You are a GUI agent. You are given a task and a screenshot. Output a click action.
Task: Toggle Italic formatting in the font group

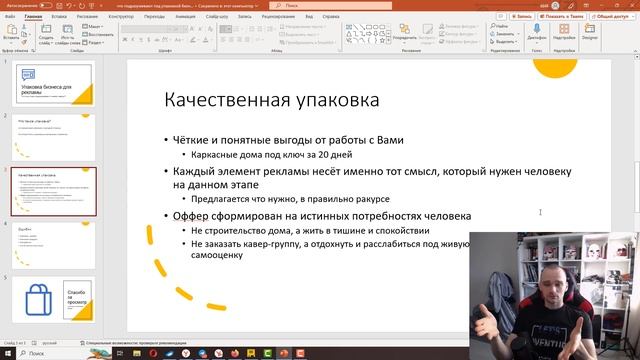(x=133, y=40)
